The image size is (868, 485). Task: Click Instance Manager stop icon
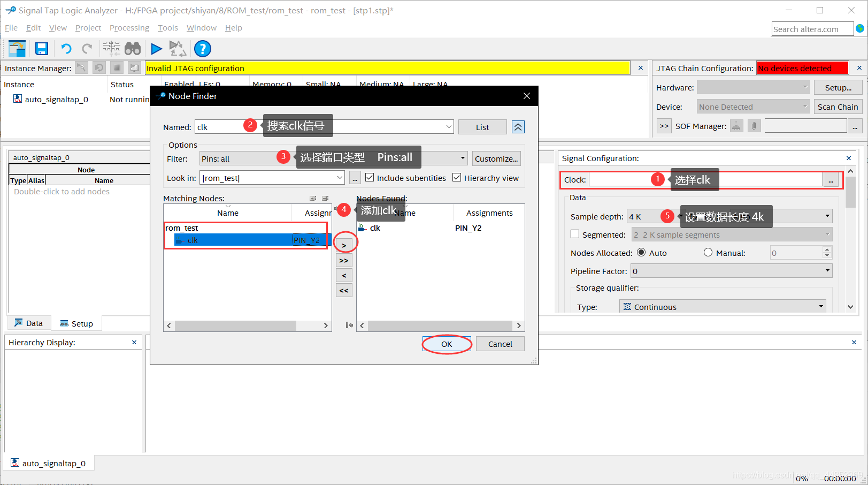(x=117, y=68)
